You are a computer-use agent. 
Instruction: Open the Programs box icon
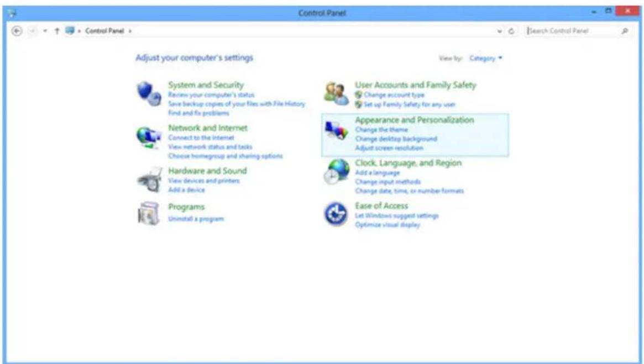tap(149, 213)
